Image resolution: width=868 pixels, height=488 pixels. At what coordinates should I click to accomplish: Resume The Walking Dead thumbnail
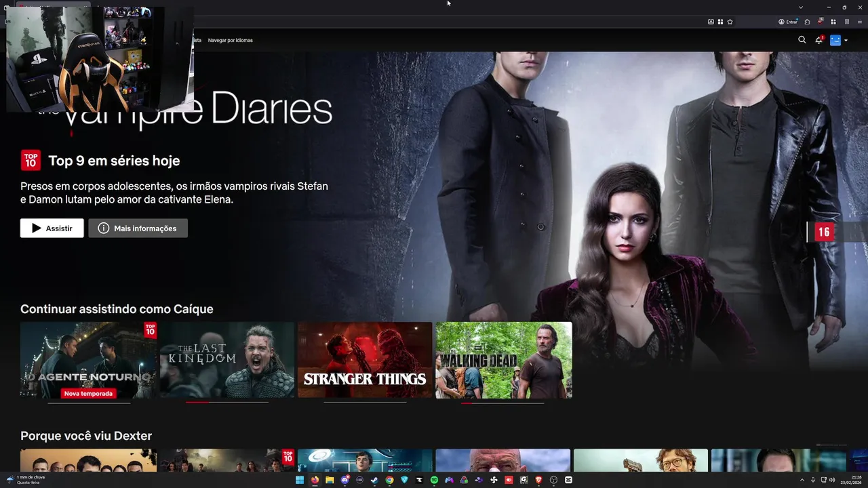coord(504,360)
